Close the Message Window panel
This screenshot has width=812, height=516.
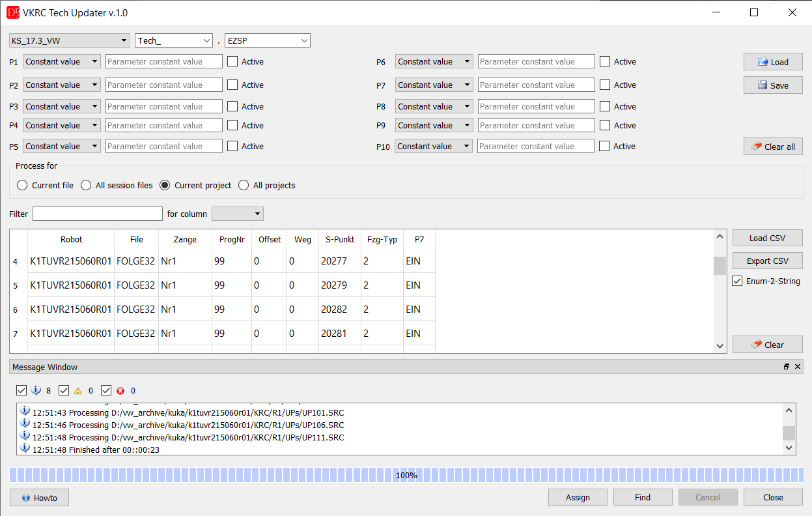click(798, 367)
